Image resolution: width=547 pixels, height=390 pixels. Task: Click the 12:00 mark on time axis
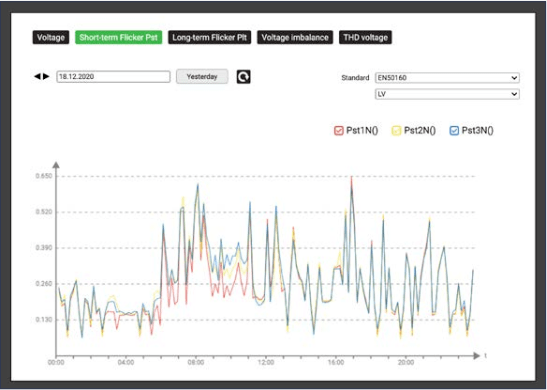point(266,363)
